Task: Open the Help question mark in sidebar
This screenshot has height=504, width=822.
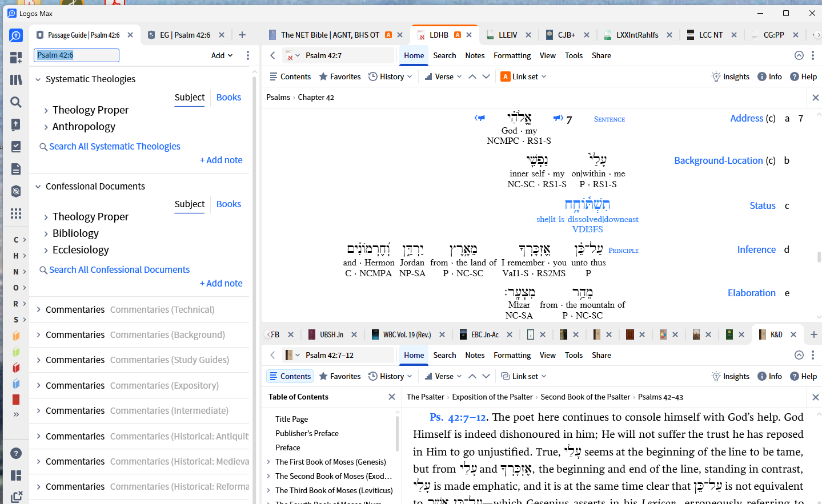Action: point(16,454)
